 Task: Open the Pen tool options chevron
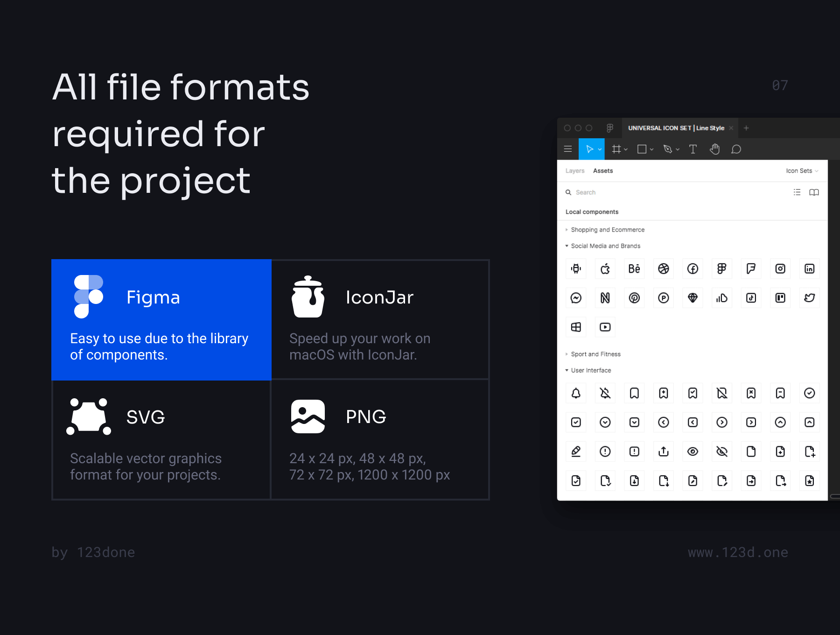(x=678, y=149)
